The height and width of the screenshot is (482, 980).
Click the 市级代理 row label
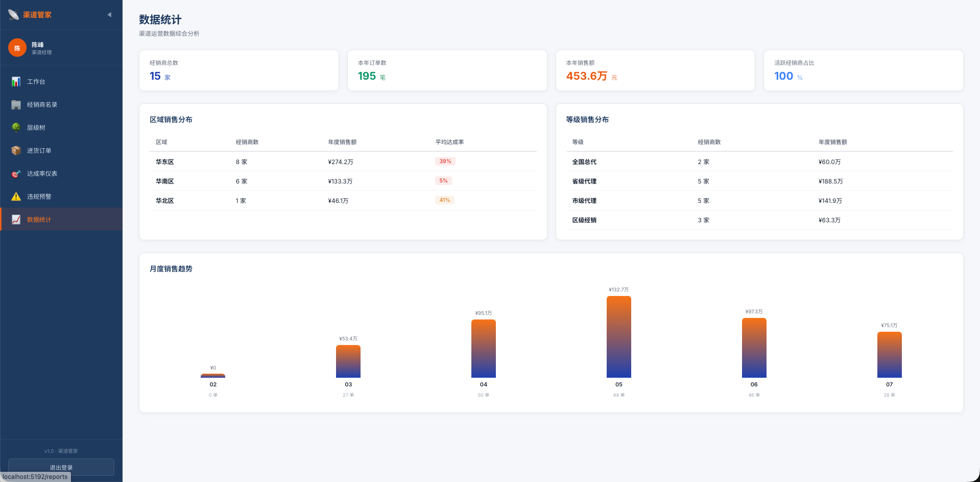(584, 201)
